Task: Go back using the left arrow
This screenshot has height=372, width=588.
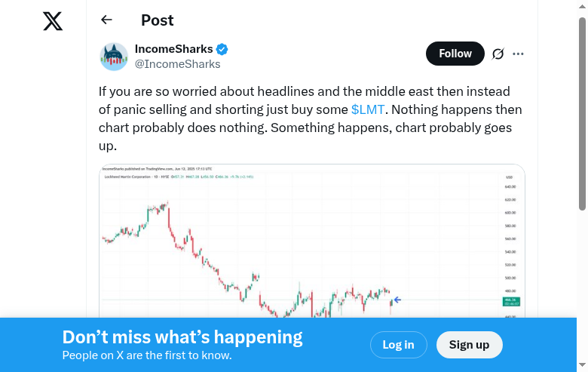Action: click(106, 20)
